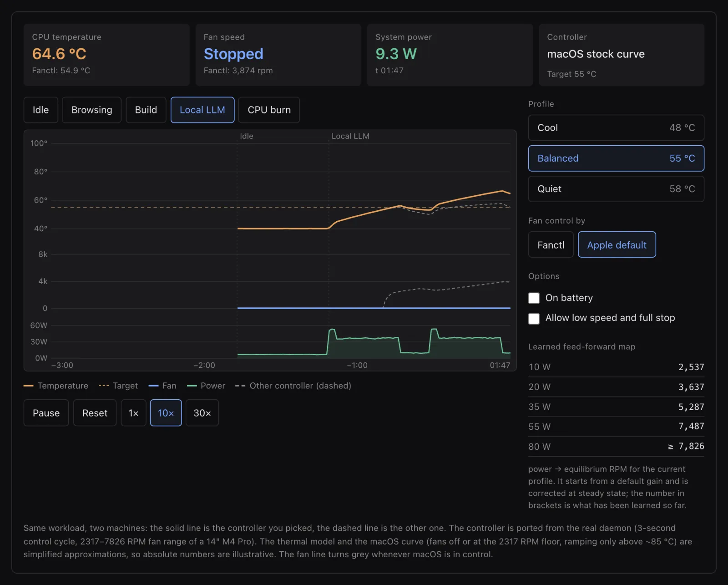Pause the simulation
This screenshot has height=585, width=728.
coord(46,413)
